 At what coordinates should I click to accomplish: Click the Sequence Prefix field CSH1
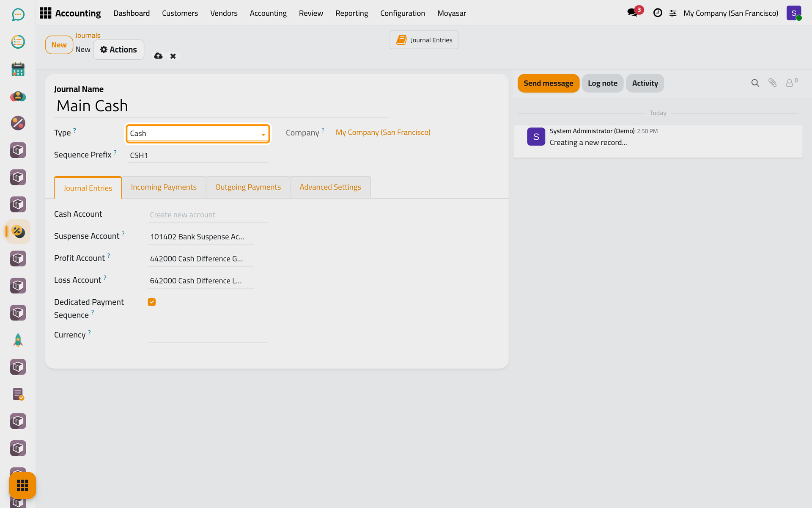[198, 155]
